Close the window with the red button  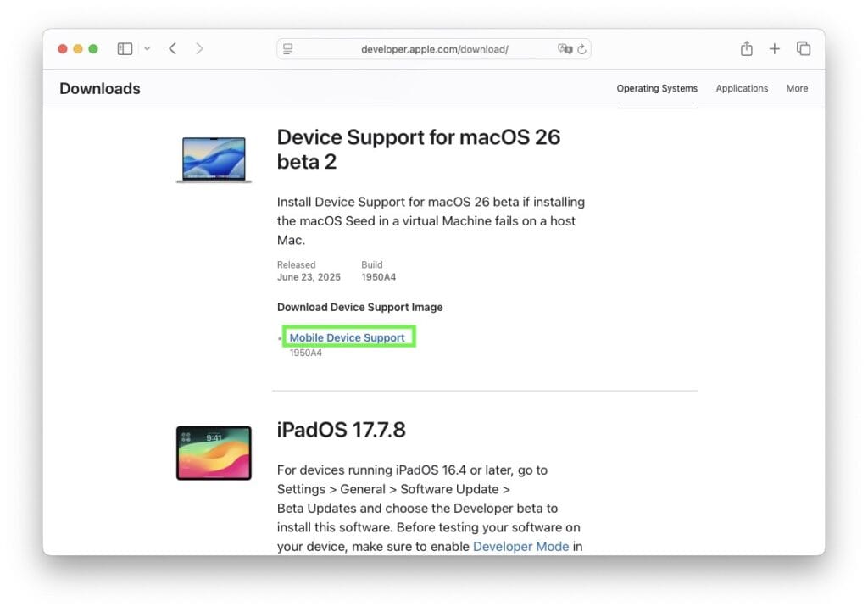coord(63,48)
